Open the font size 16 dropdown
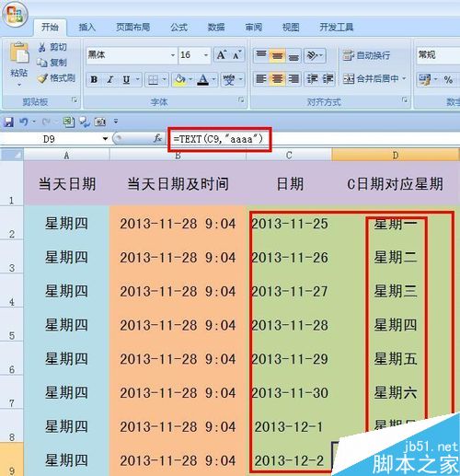 (206, 55)
